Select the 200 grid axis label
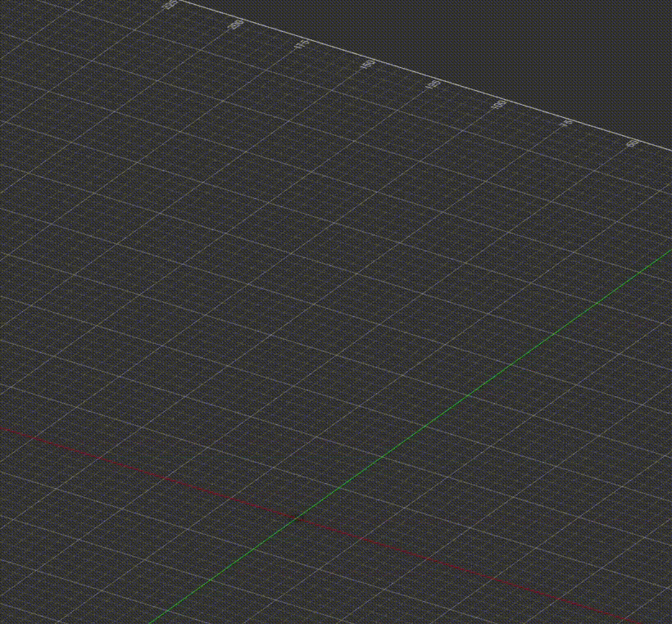Viewport: 672px width, 624px height. [236, 25]
